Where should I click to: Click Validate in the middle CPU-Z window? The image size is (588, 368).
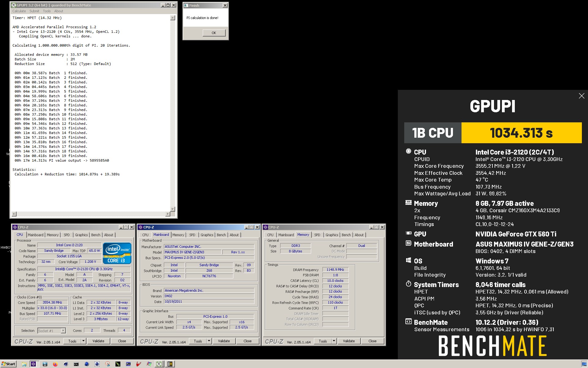pyautogui.click(x=224, y=341)
